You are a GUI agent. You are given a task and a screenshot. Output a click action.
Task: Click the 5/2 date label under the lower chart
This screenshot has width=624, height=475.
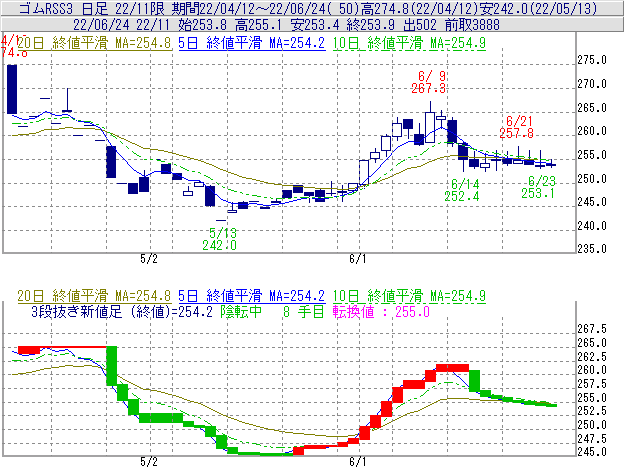tap(149, 462)
